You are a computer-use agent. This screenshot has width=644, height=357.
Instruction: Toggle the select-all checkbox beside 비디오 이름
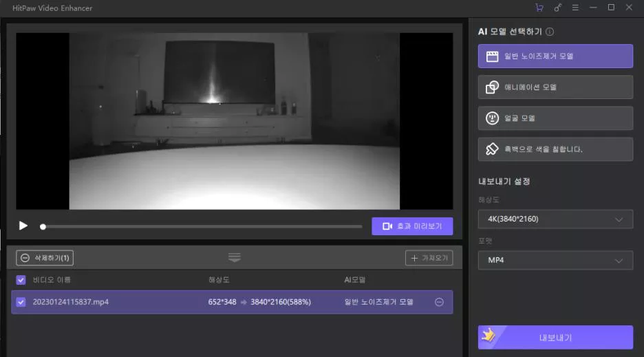[x=21, y=280]
